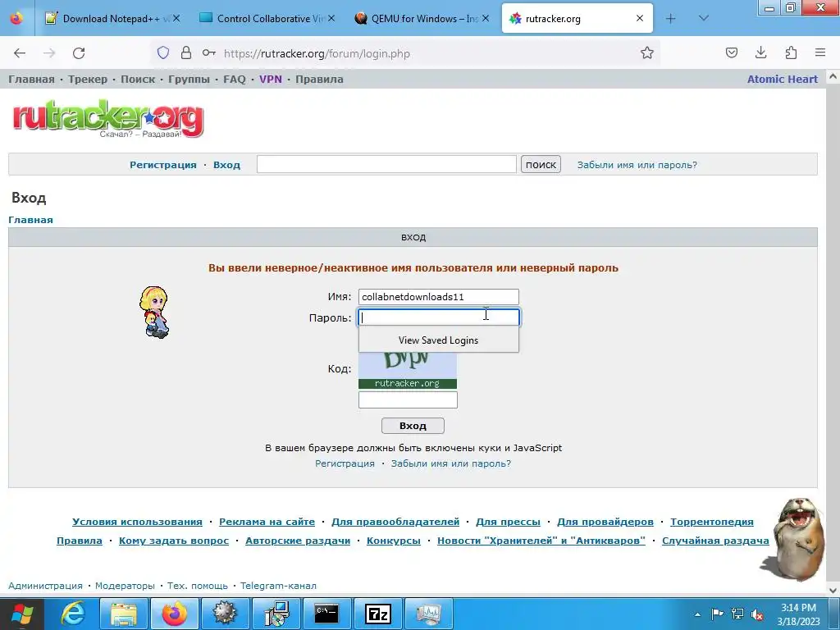
Task: Open Реклама на сайте footer link
Action: [x=267, y=522]
